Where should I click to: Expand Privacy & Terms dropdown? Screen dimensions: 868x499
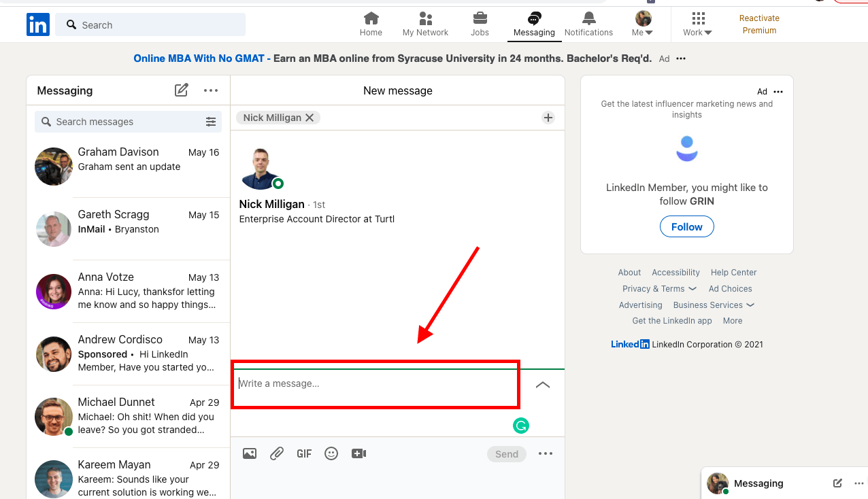(x=659, y=289)
